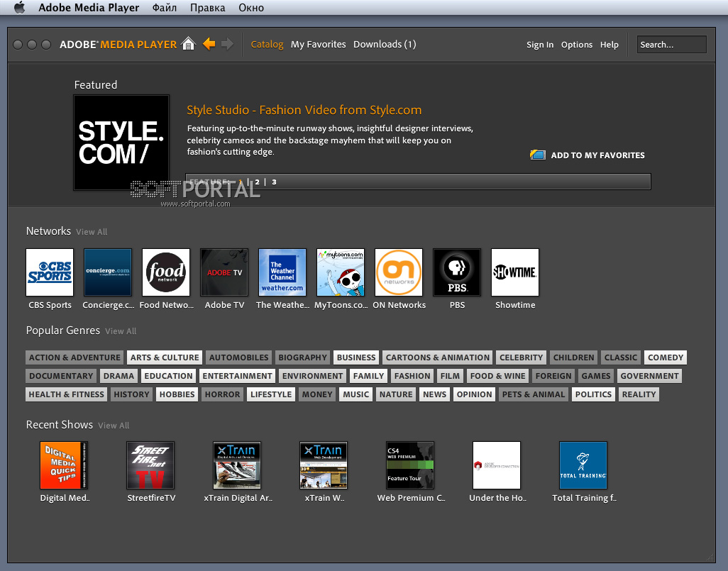Click the STYLE.COM featured image
The height and width of the screenshot is (571, 728).
121,143
